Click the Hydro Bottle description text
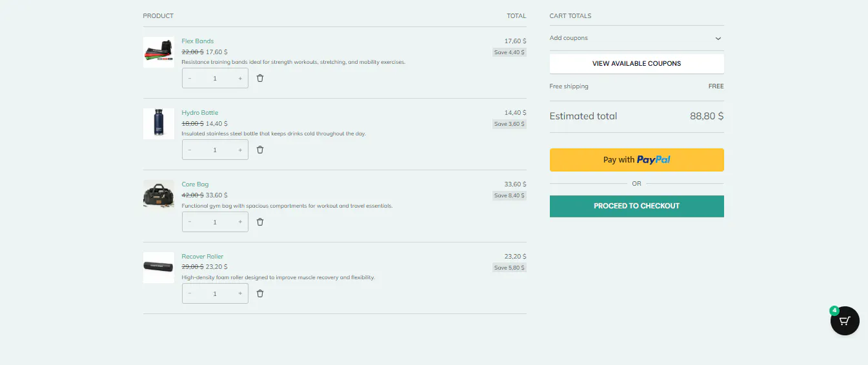Viewport: 868px width, 365px height. coord(274,134)
